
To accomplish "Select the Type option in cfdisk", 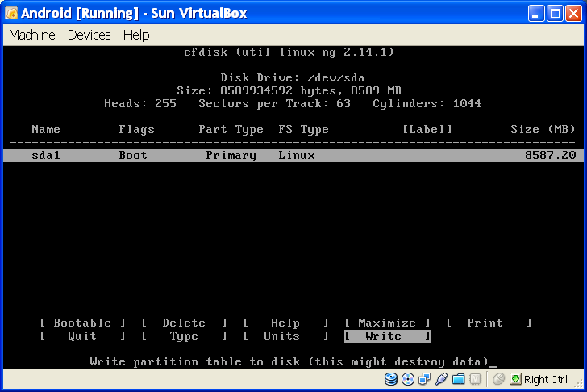I will point(184,336).
